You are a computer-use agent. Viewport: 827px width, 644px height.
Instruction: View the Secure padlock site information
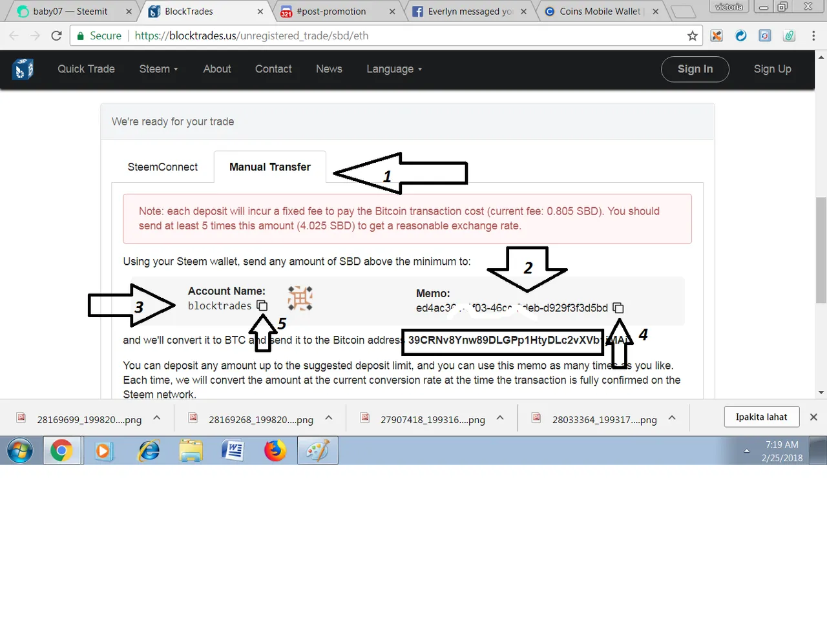coord(99,36)
